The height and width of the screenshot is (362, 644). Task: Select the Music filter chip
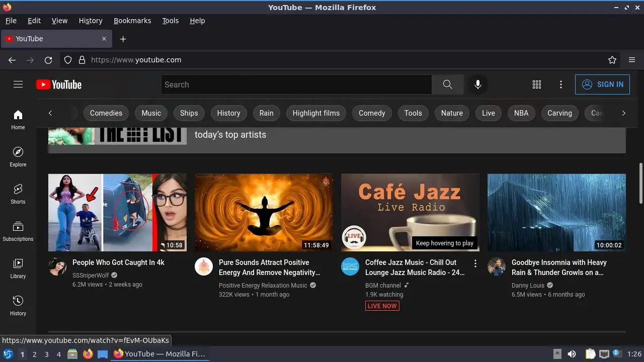[151, 113]
